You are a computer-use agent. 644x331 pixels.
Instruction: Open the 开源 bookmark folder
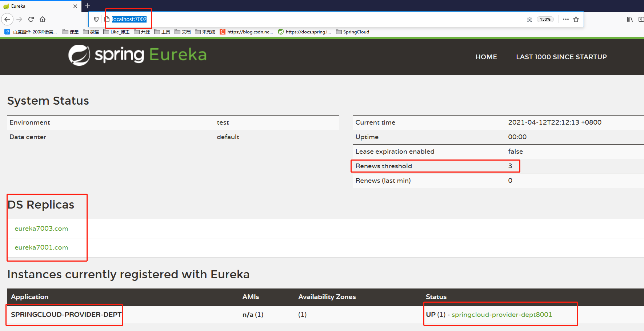(x=142, y=32)
